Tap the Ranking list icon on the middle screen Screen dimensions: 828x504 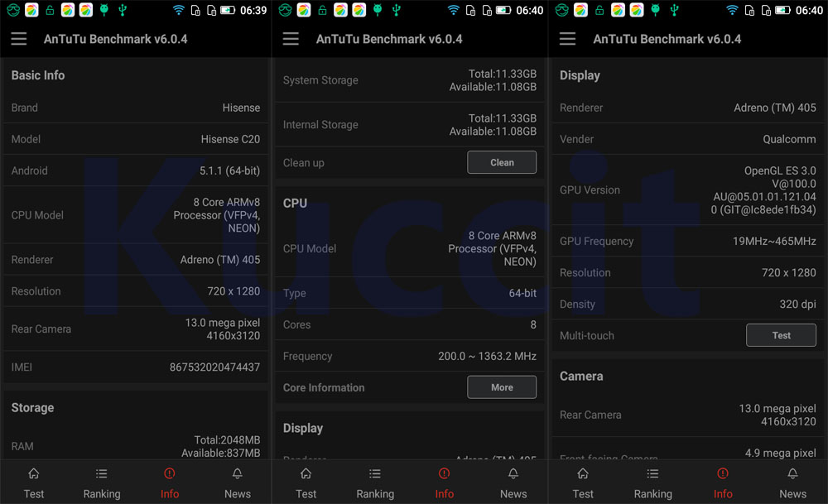[x=375, y=474]
